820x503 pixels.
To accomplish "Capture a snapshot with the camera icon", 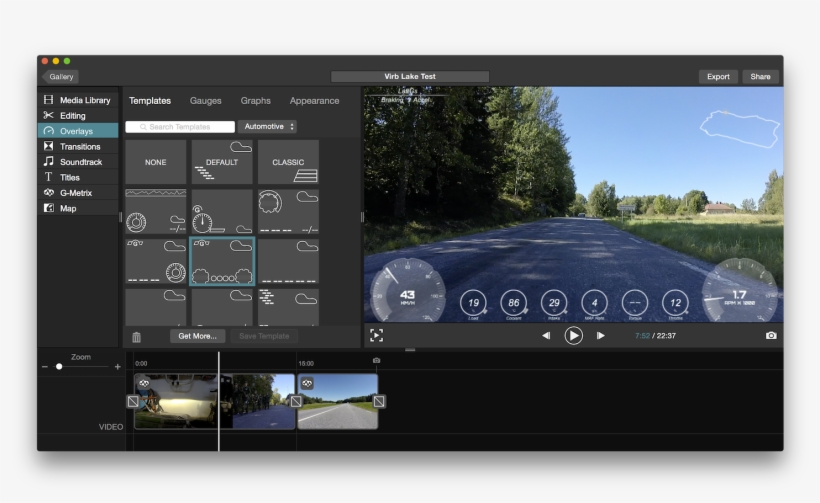I will point(771,336).
